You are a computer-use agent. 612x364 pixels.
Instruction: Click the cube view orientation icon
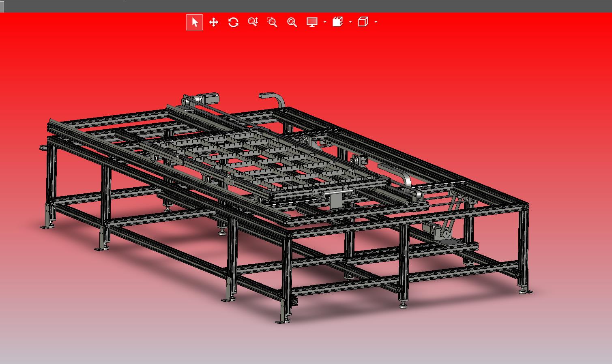363,22
